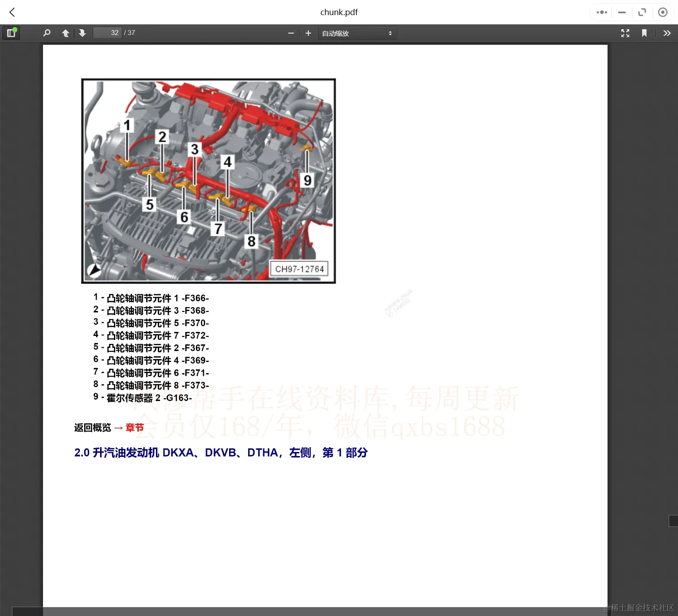Bookmark the current view
Viewport: 678px width, 616px height.
(x=645, y=32)
